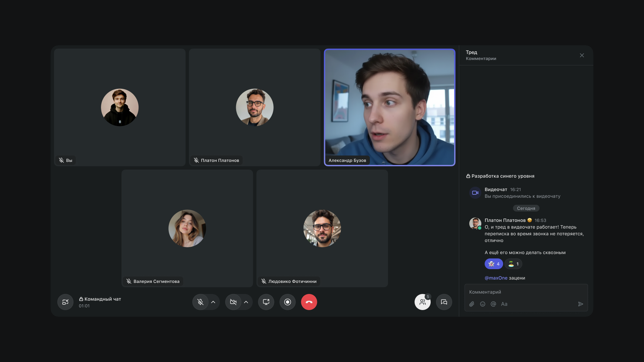
Task: Toggle the chat thread panel icon
Action: pyautogui.click(x=444, y=302)
